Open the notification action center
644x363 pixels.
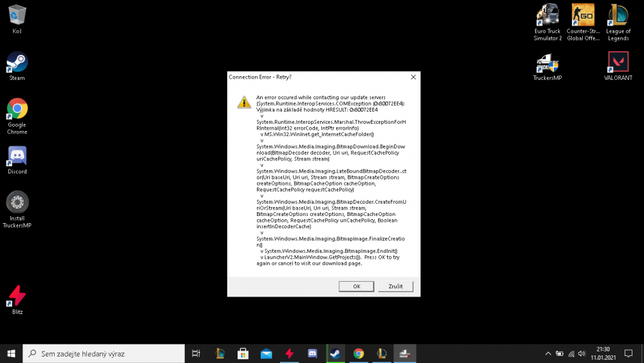pos(629,353)
